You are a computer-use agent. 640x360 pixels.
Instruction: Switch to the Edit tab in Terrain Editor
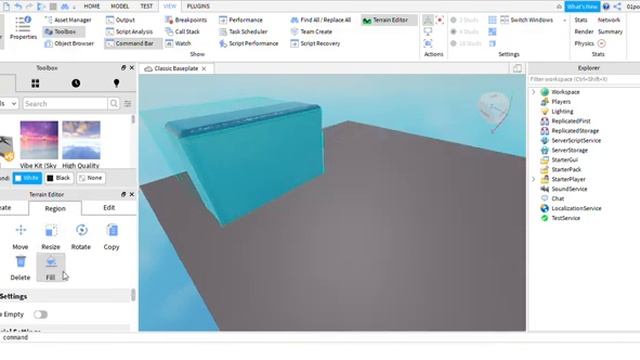coord(109,208)
